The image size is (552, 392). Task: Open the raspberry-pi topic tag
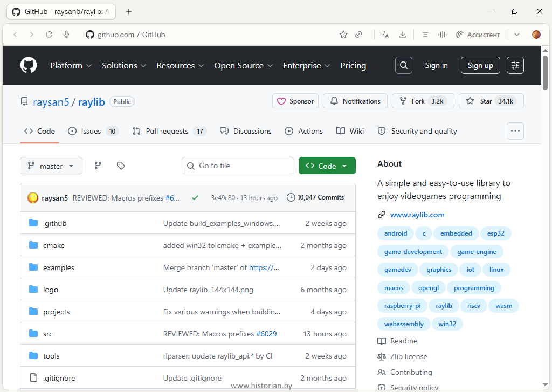pos(402,306)
